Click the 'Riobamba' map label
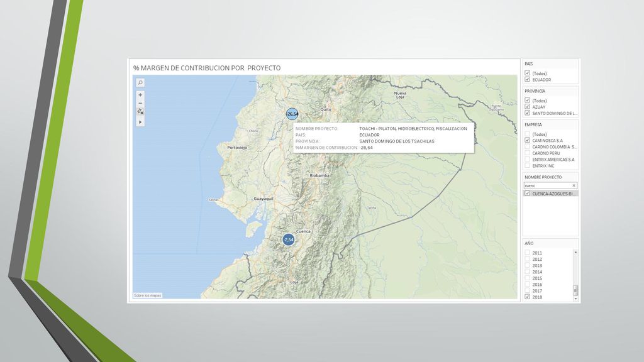644x362 pixels. [x=319, y=175]
